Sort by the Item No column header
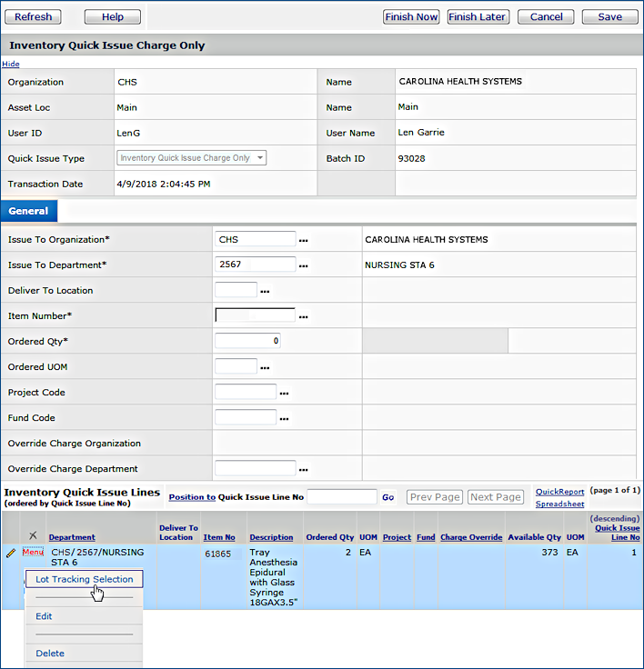 [219, 537]
